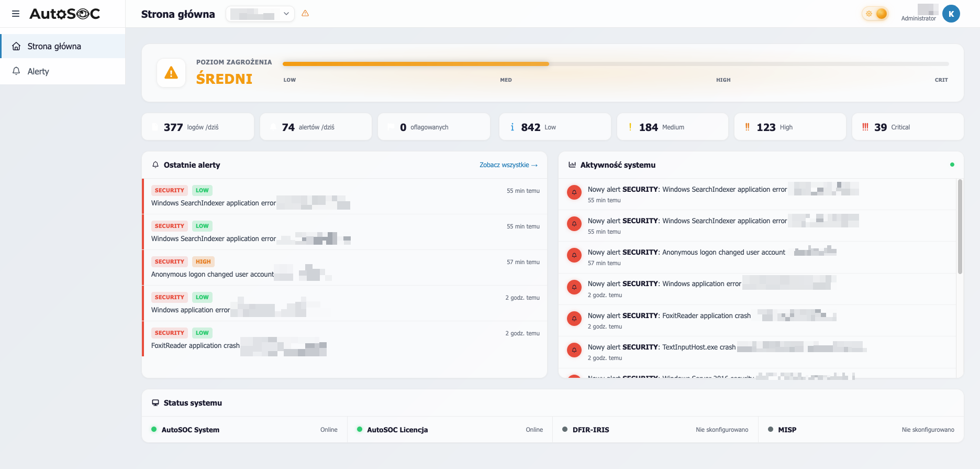Open the Anonymous logon changed user account alert

[344, 268]
